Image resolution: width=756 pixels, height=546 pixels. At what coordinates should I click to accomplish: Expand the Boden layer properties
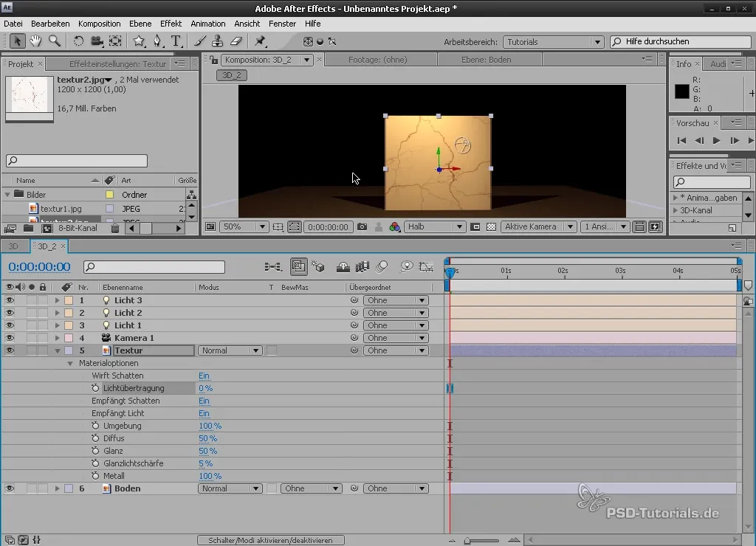tap(57, 488)
